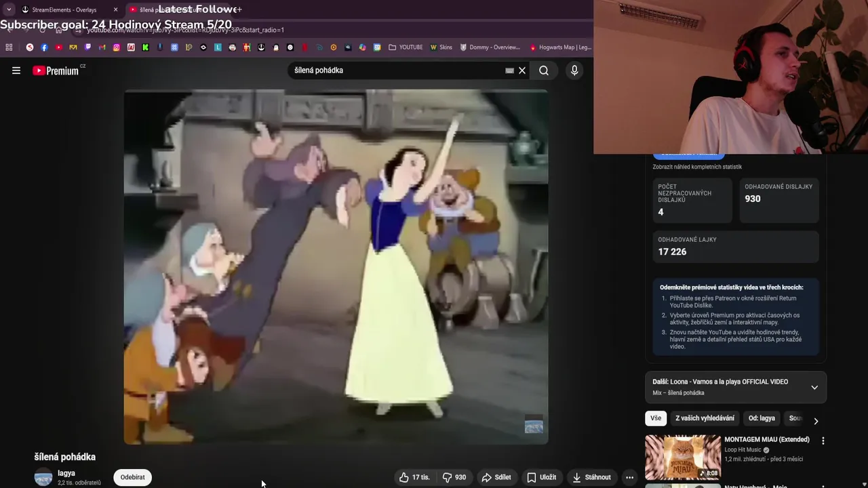The image size is (868, 488).
Task: Go to the YouTube Premium home logo
Action: pyautogui.click(x=56, y=70)
